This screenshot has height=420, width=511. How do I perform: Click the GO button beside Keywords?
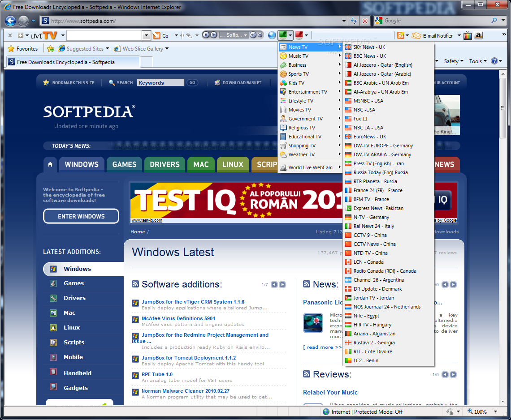[193, 83]
